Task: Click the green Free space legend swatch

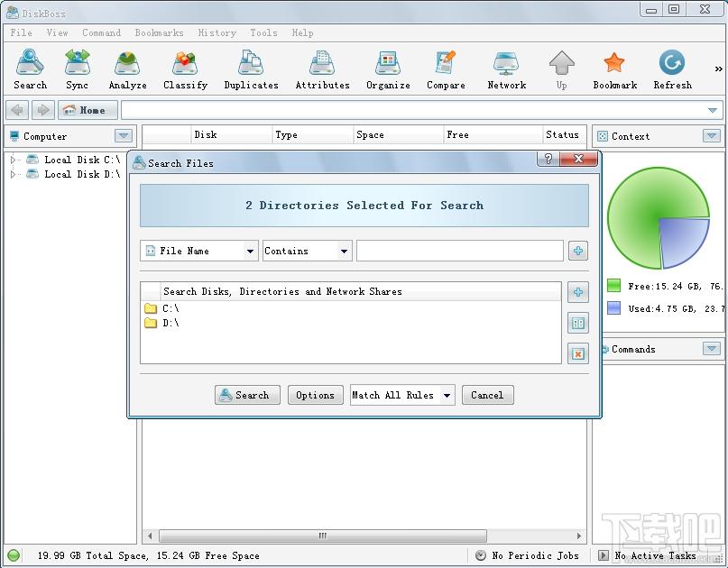Action: click(614, 286)
